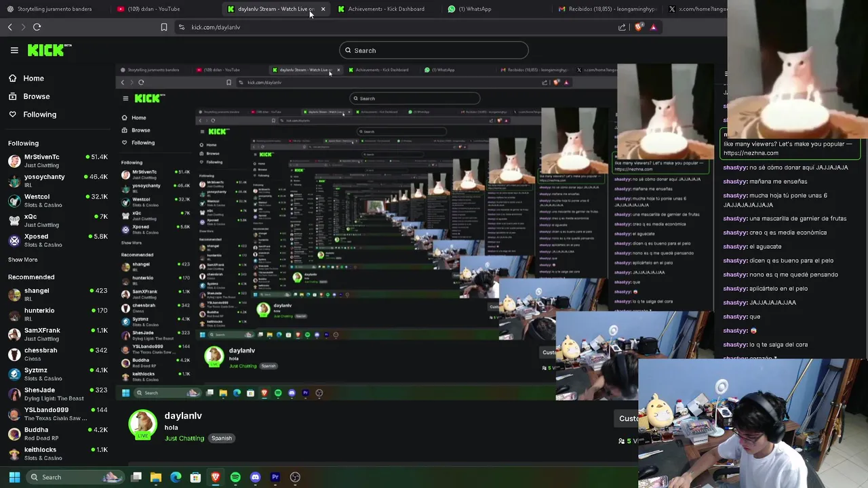Open the Just Chatting category under daylanlv
This screenshot has width=868, height=488.
coord(184,439)
